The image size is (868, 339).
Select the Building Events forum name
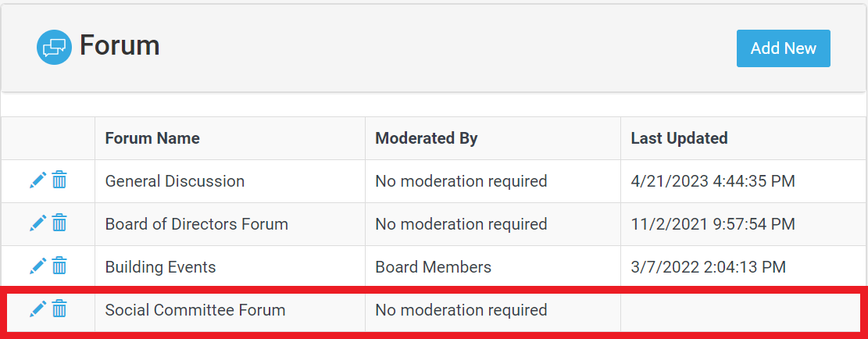[160, 267]
